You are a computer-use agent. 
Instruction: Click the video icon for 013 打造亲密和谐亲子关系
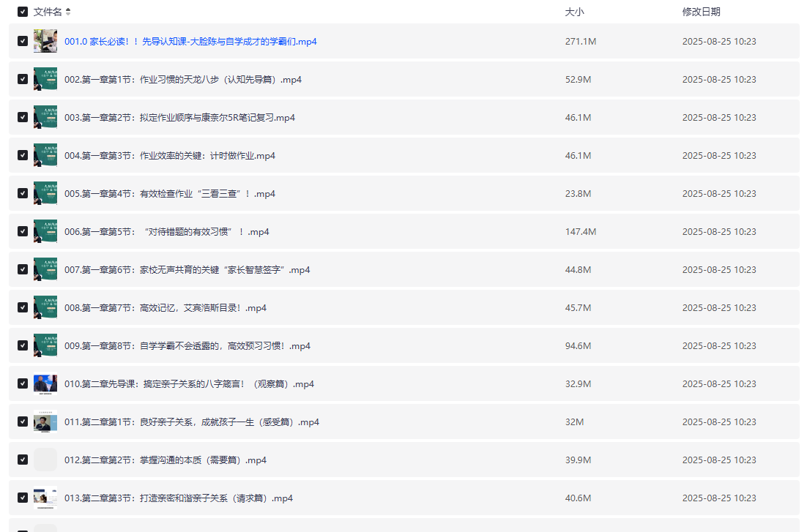[x=45, y=498]
